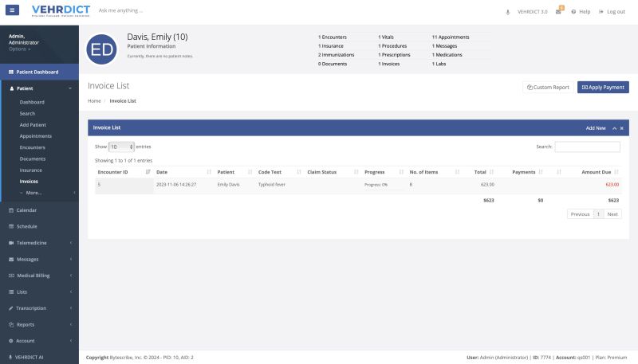
Task: Open Transcription in the sidebar
Action: point(31,307)
